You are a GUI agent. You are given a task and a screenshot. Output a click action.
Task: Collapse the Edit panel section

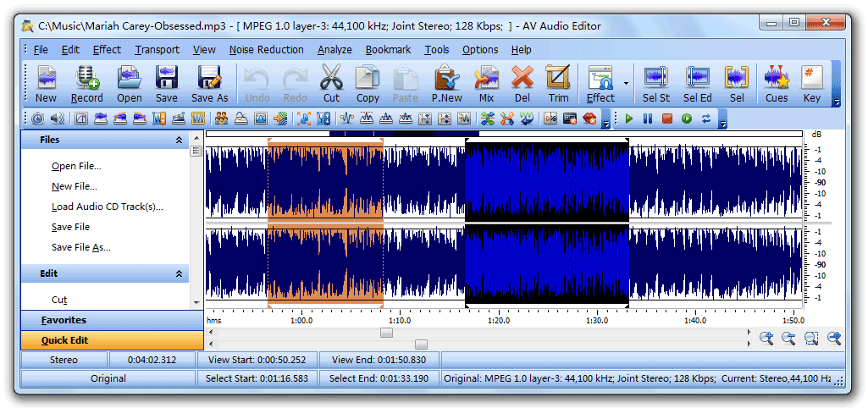tap(179, 274)
